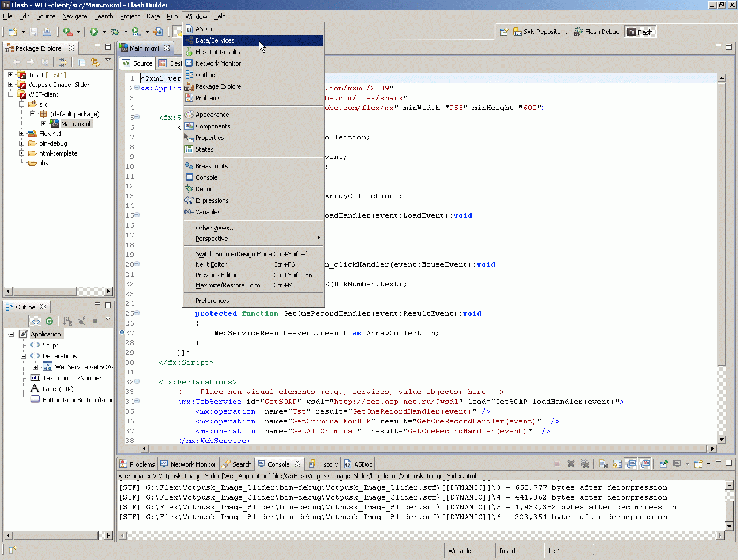The width and height of the screenshot is (738, 560).
Task: Toggle MXML view mode in Outline panel
Action: coord(36,321)
